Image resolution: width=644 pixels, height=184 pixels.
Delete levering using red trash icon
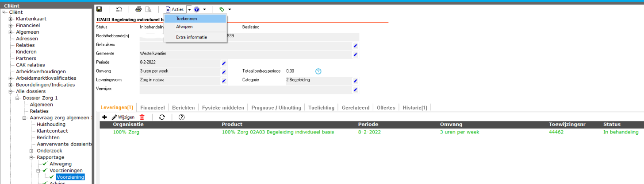pos(142,117)
